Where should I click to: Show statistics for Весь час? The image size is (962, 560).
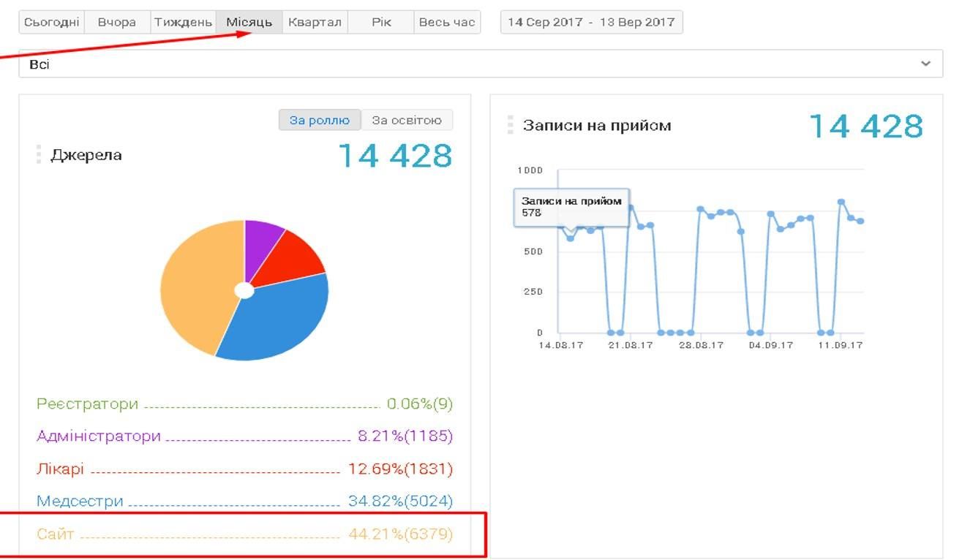446,22
